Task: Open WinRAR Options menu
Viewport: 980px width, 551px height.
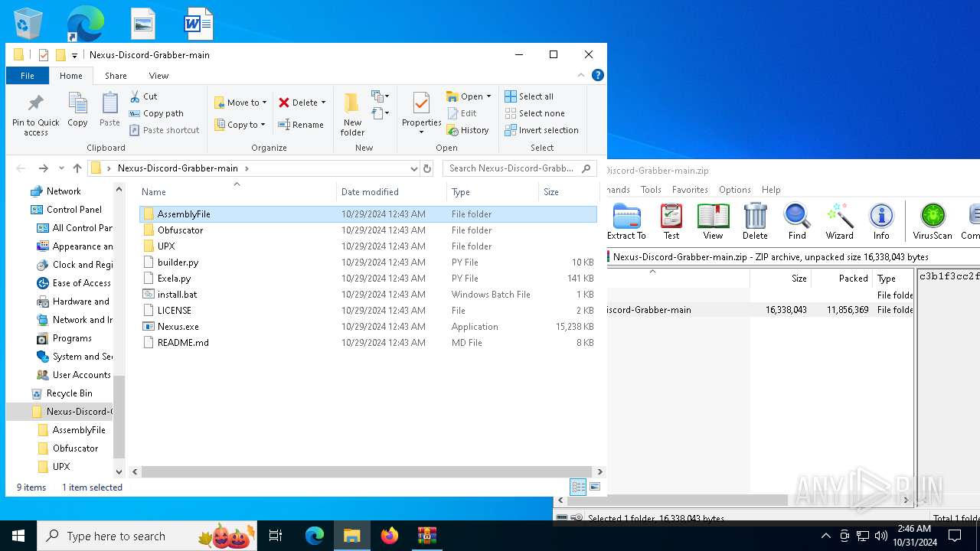Action: tap(735, 190)
